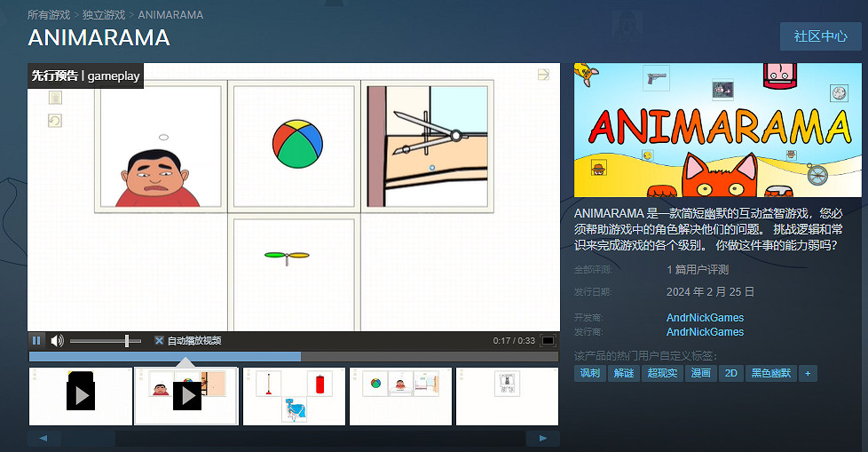
Task: Click the 0:17 / 0:33 time display
Action: [514, 341]
